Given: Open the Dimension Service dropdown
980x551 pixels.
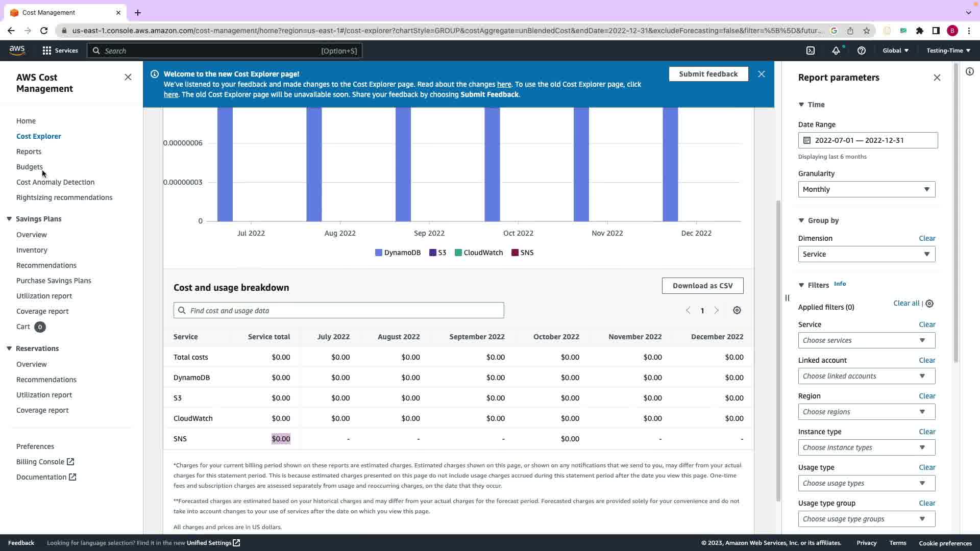Looking at the screenshot, I should point(866,254).
